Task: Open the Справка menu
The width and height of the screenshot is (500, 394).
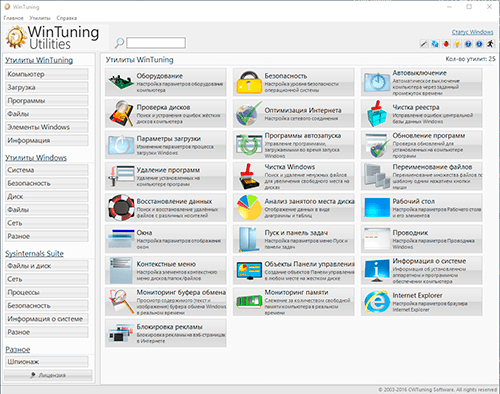Action: [67, 18]
